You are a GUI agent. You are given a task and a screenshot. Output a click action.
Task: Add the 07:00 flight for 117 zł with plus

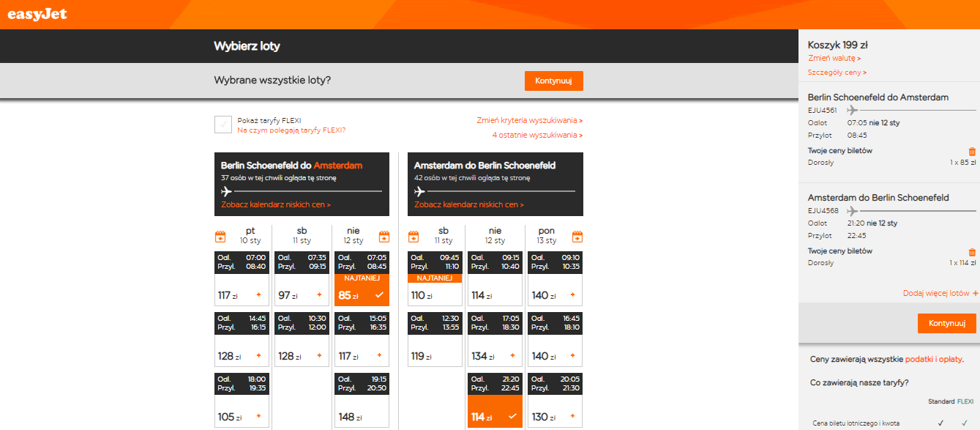coord(258,295)
